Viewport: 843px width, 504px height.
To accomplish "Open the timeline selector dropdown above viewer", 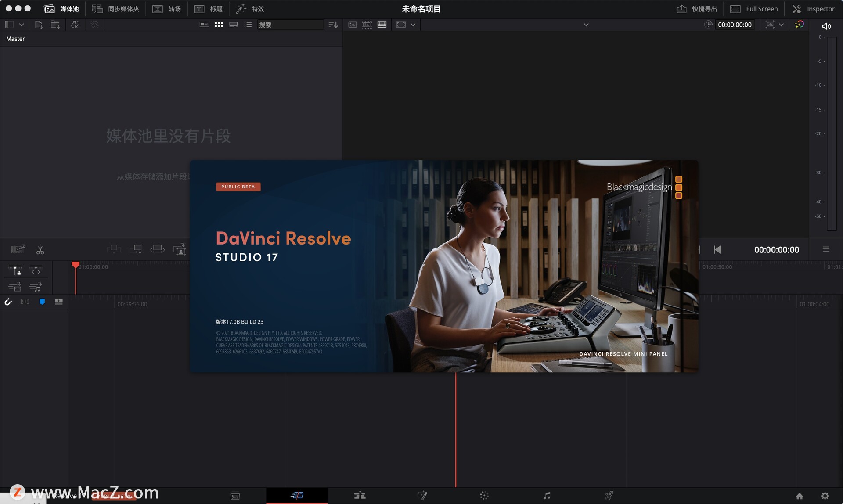I will coord(586,25).
